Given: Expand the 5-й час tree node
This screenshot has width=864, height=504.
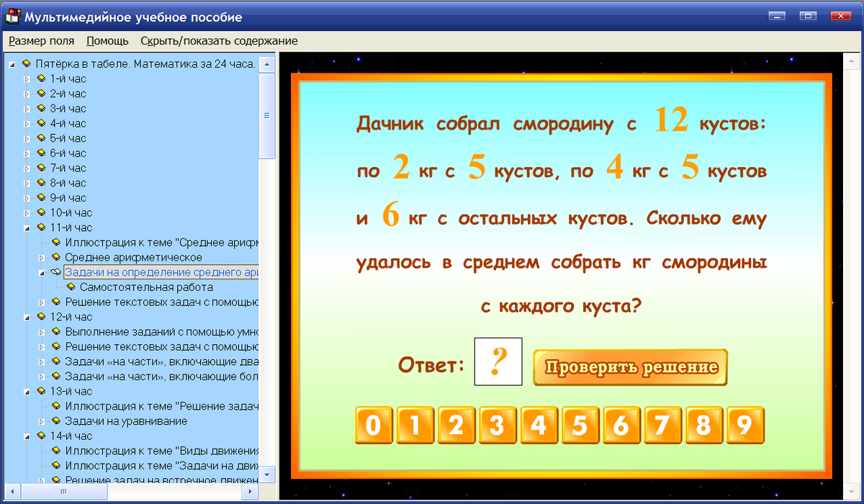Looking at the screenshot, I should coord(27,138).
